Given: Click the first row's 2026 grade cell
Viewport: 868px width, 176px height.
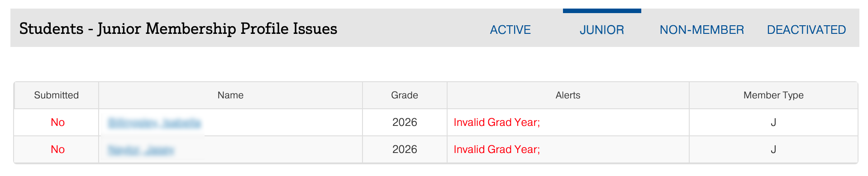Looking at the screenshot, I should 405,122.
